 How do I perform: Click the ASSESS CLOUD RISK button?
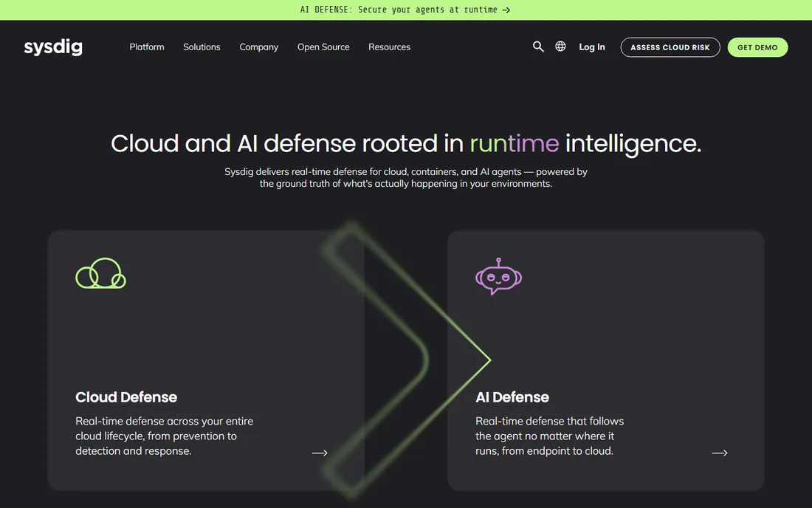pyautogui.click(x=670, y=47)
